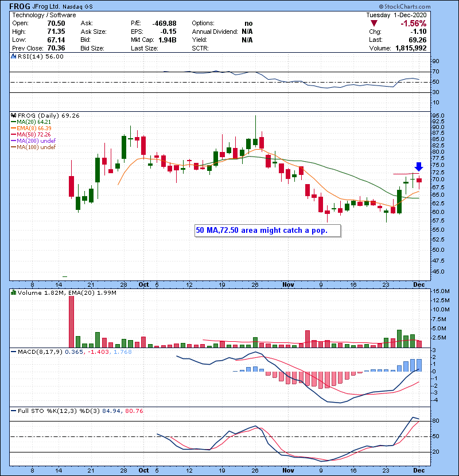Screen dimensions: 459x476
Task: Click the stochastic value 84.94
Action: point(111,411)
